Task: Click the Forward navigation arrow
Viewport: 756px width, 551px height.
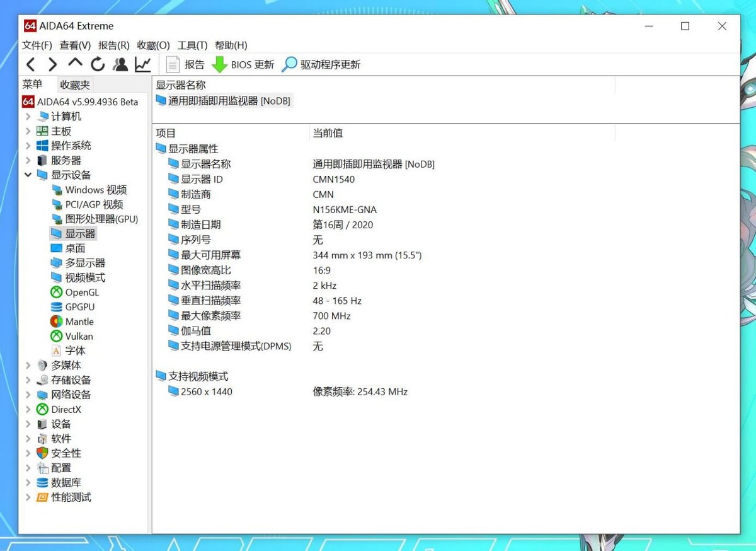Action: pos(52,64)
